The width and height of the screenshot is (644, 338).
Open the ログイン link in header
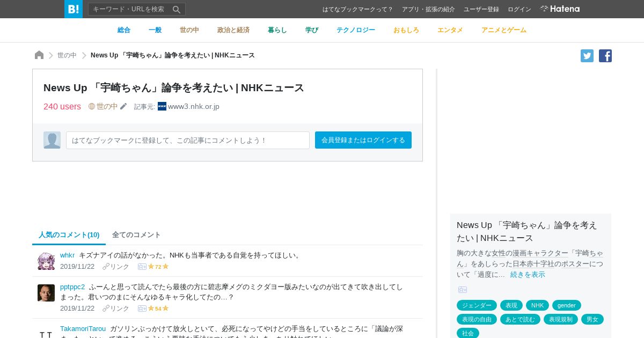click(519, 9)
